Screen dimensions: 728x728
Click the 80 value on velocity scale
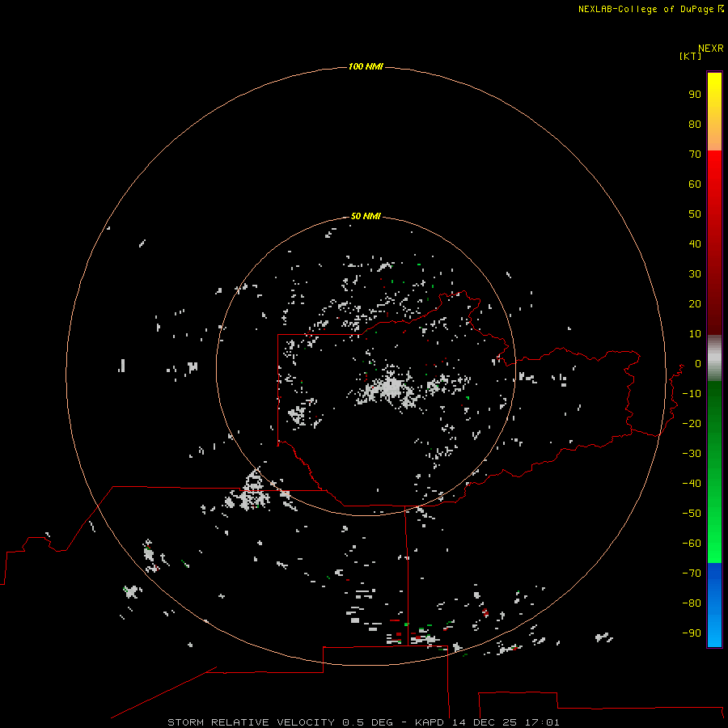point(695,124)
